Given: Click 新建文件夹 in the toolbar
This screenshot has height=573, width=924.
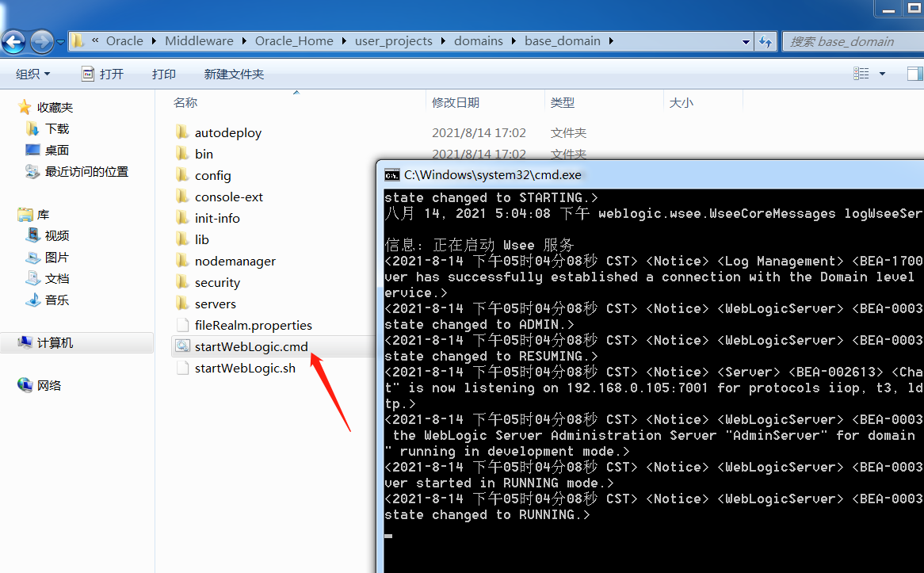Looking at the screenshot, I should coord(234,74).
